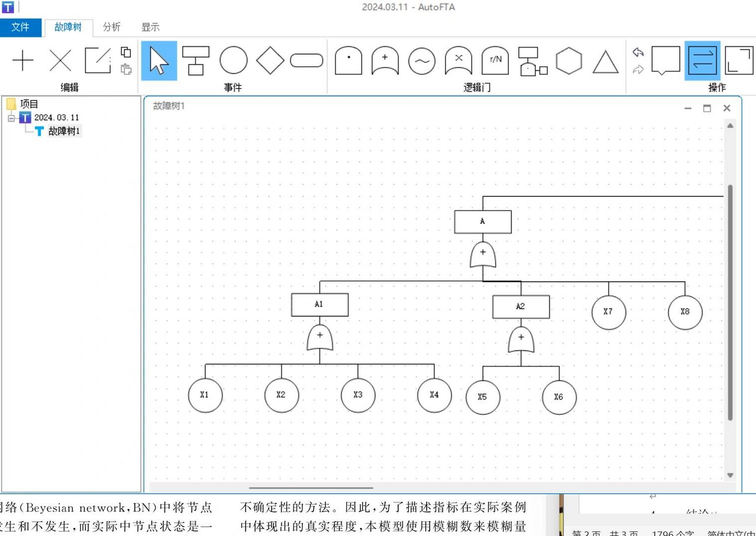The width and height of the screenshot is (756, 536).
Task: Click the undo arrow icon
Action: click(x=638, y=52)
